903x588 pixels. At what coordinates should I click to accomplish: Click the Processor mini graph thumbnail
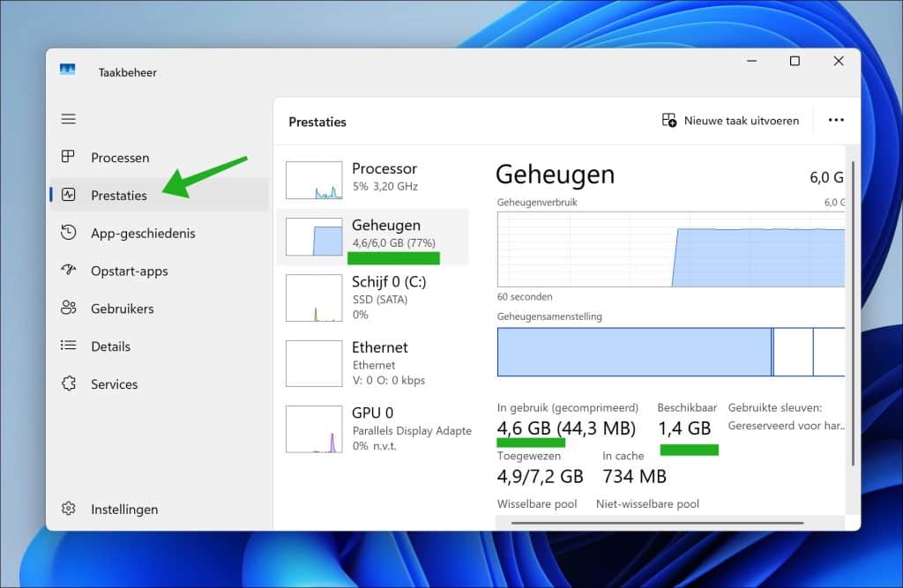(314, 180)
